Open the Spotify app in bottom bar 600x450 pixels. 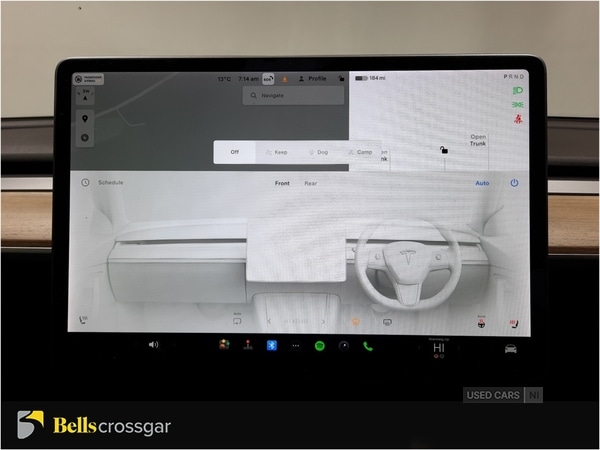[x=319, y=346]
